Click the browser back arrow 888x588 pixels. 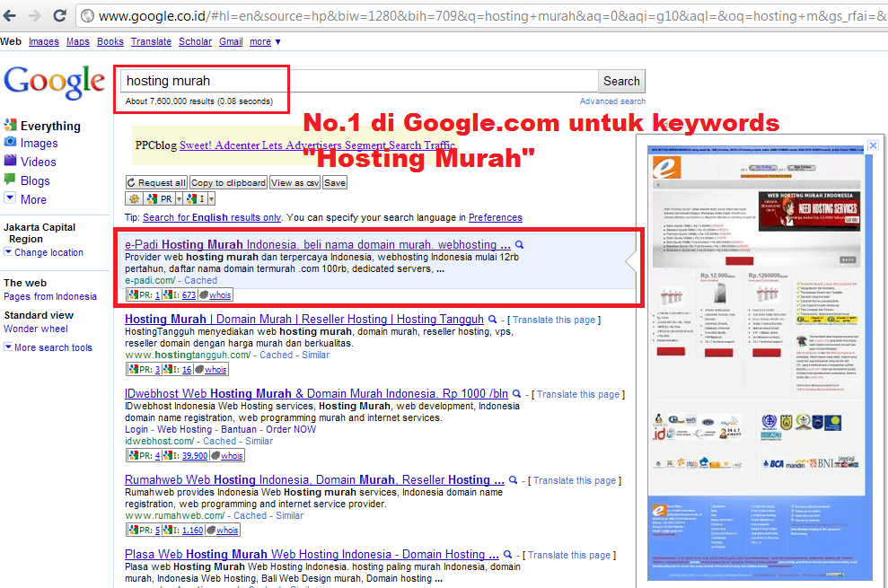click(11, 15)
